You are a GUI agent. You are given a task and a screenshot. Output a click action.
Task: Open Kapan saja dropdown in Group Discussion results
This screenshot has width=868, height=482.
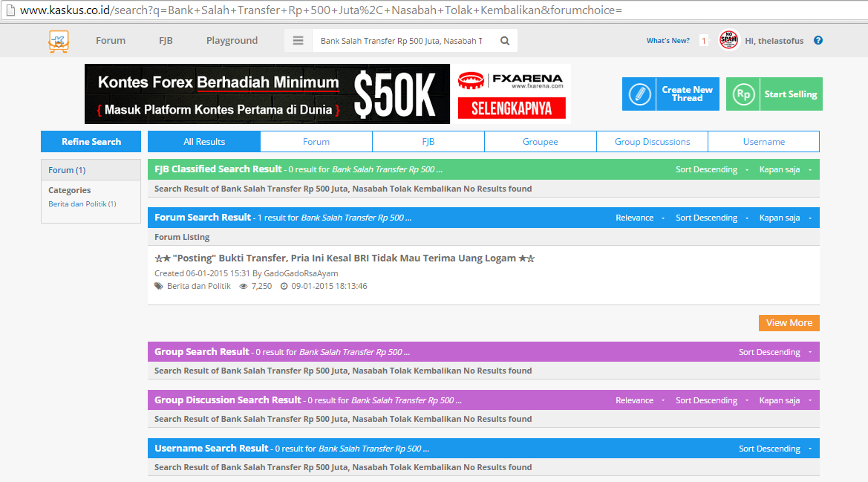click(x=785, y=400)
